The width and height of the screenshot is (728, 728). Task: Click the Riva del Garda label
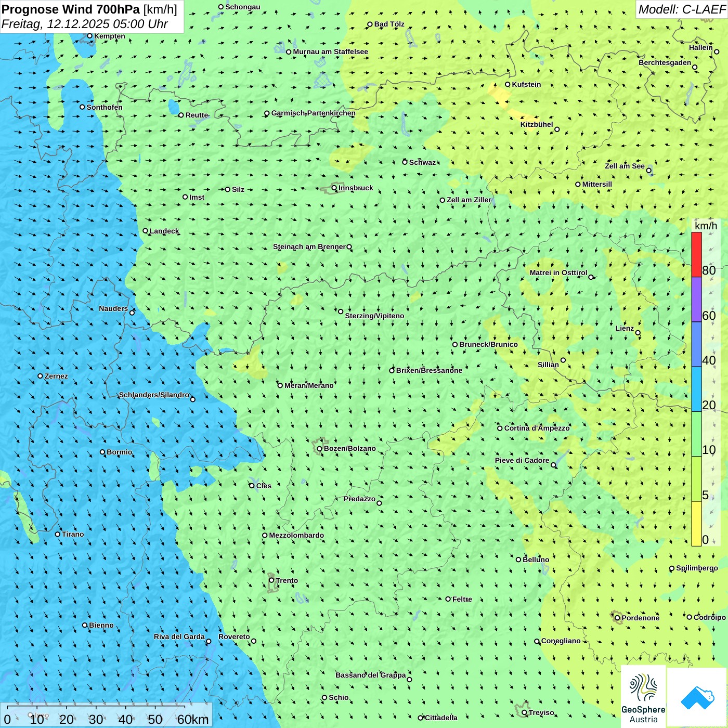tap(179, 636)
